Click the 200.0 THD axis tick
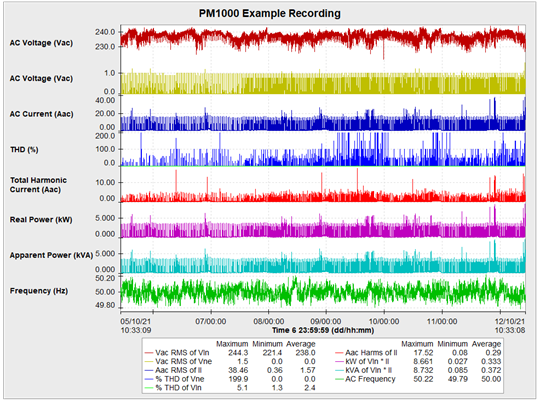The width and height of the screenshot is (540, 404). pos(105,136)
